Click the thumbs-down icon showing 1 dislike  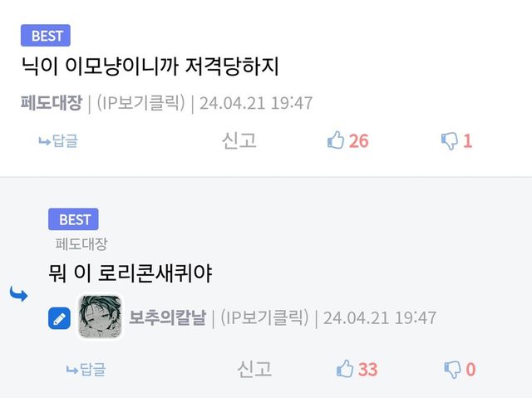click(x=450, y=141)
